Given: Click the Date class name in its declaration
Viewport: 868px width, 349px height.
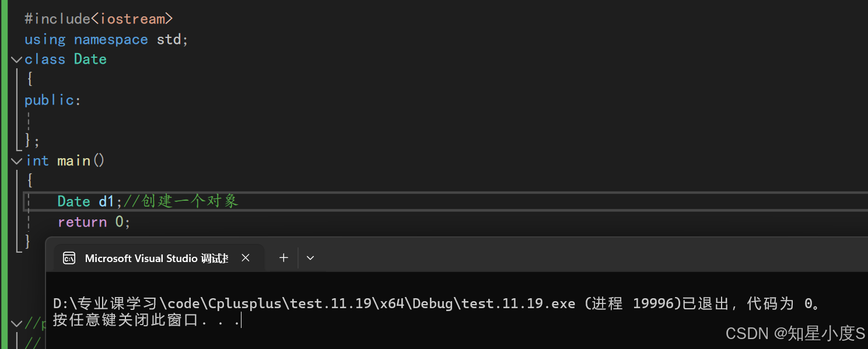Looking at the screenshot, I should [90, 60].
